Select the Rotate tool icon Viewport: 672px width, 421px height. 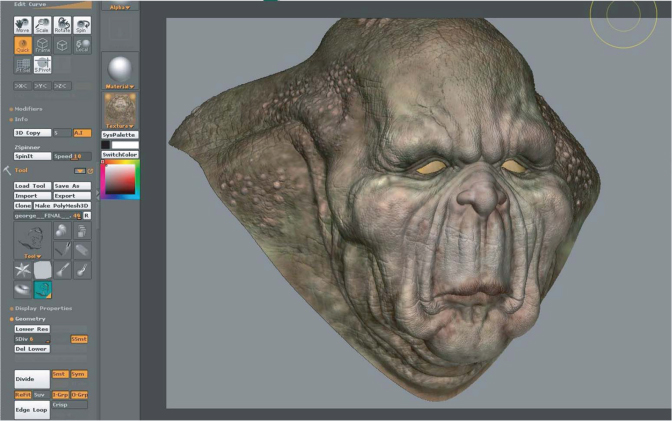tap(62, 24)
